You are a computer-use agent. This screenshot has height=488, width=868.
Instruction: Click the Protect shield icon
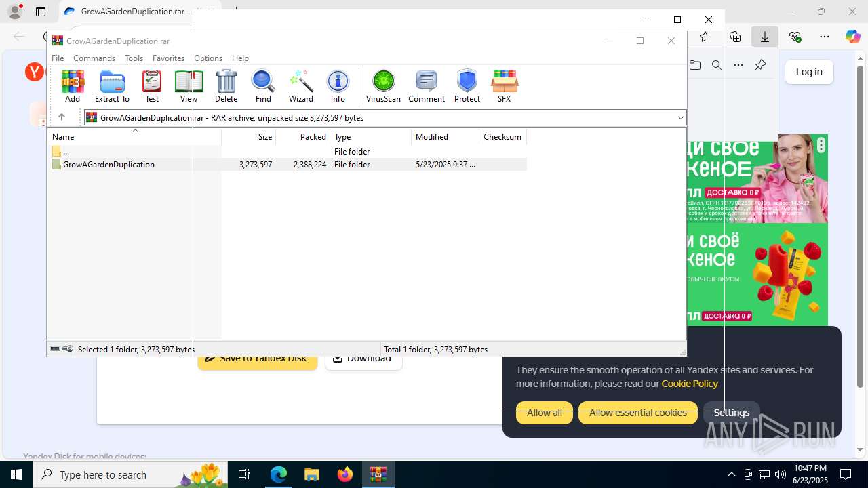tap(467, 86)
